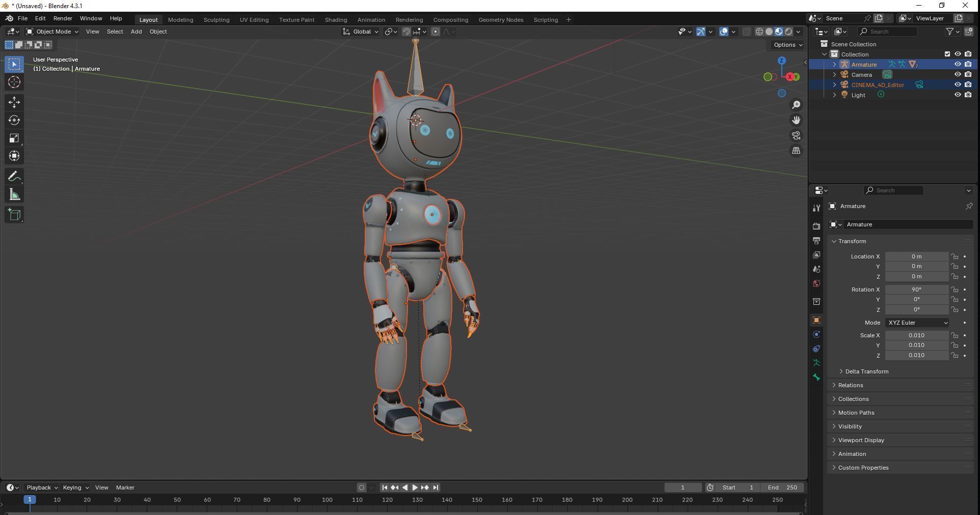Select the Cursor tool in the toolbar
This screenshot has height=515, width=980.
point(14,82)
